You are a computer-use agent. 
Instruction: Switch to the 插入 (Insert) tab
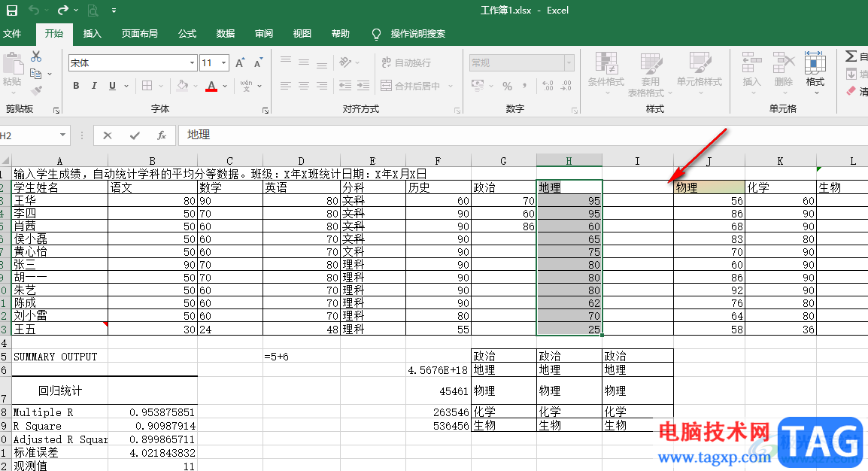93,34
